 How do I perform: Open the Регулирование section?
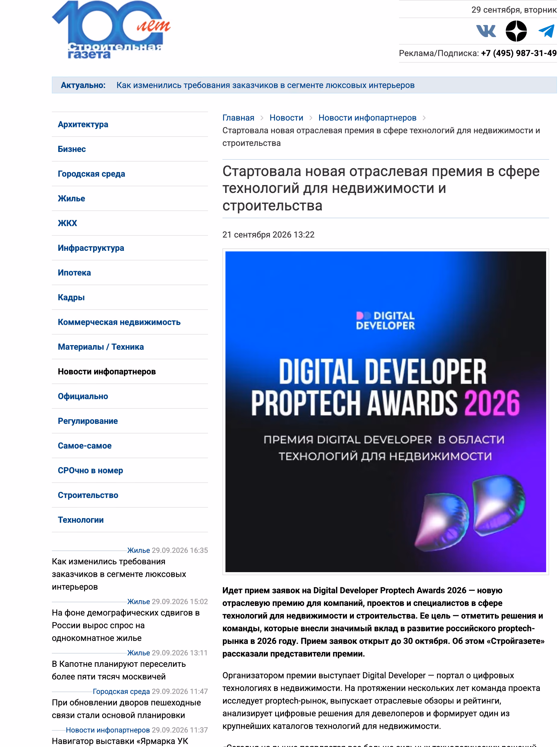(88, 421)
